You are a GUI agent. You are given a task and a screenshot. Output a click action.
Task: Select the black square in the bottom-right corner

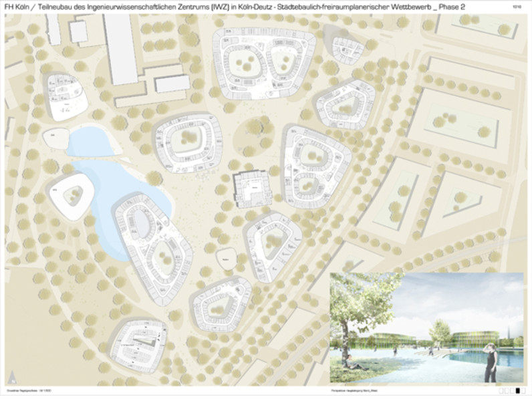517,390
